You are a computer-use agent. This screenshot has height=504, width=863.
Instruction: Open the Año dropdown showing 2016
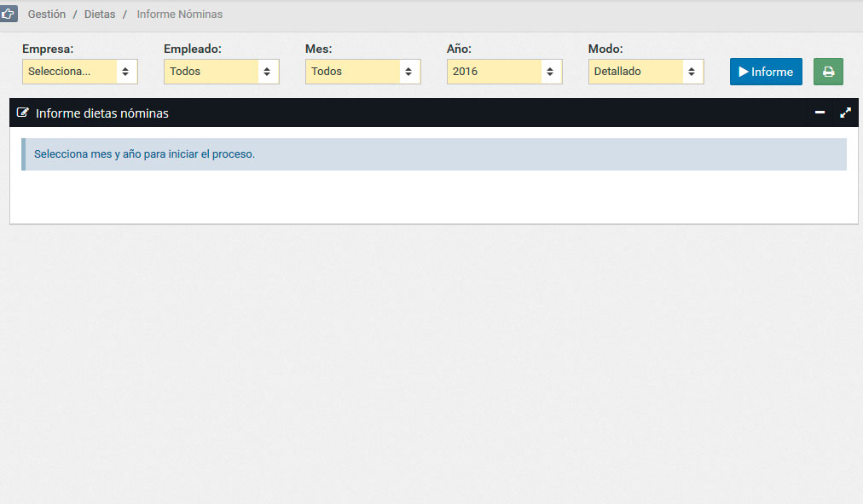[x=504, y=72]
